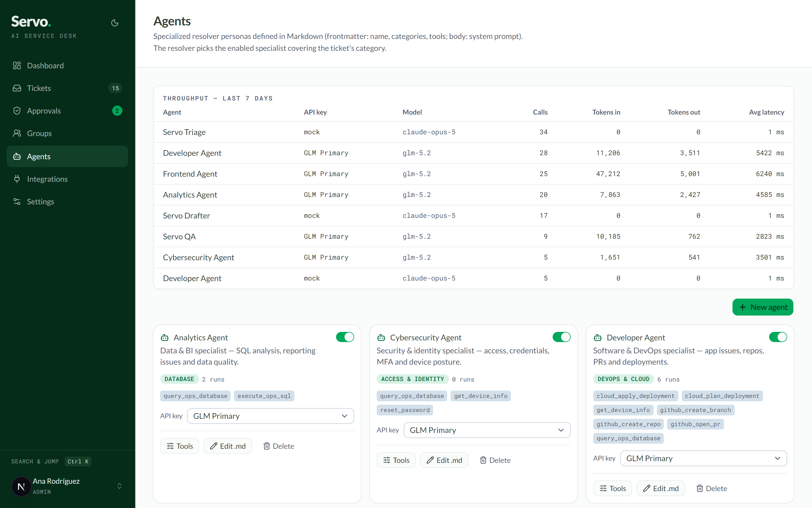Open Approvals in sidebar
The height and width of the screenshot is (508, 812).
pyautogui.click(x=67, y=111)
